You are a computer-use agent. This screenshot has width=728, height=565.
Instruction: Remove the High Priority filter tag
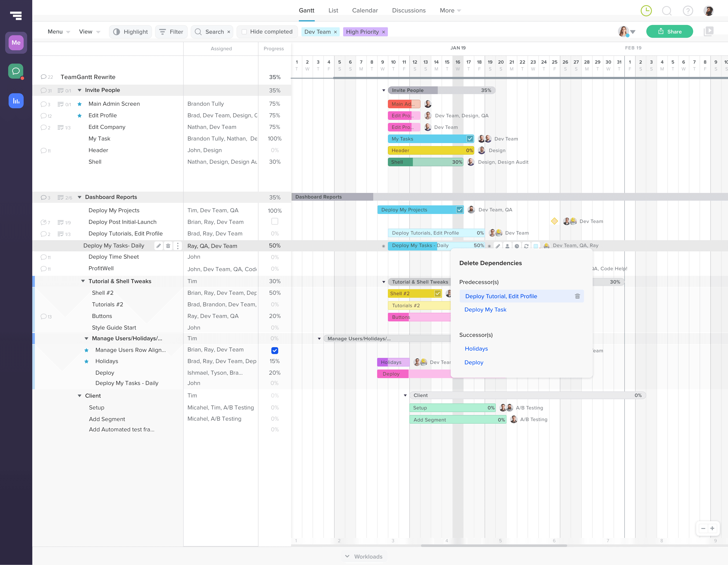click(383, 32)
